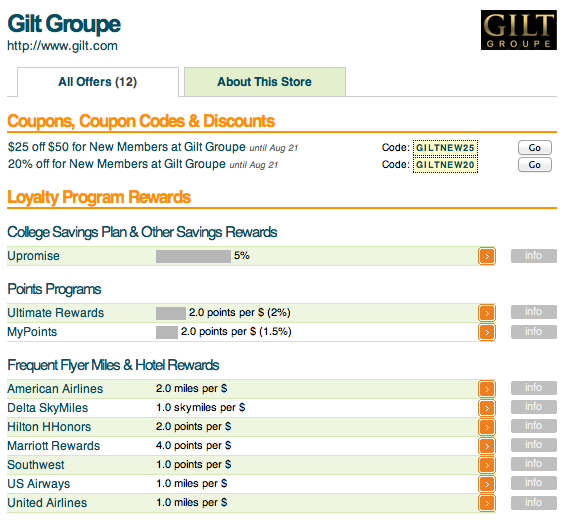Open the MyPoints program link

point(32,332)
